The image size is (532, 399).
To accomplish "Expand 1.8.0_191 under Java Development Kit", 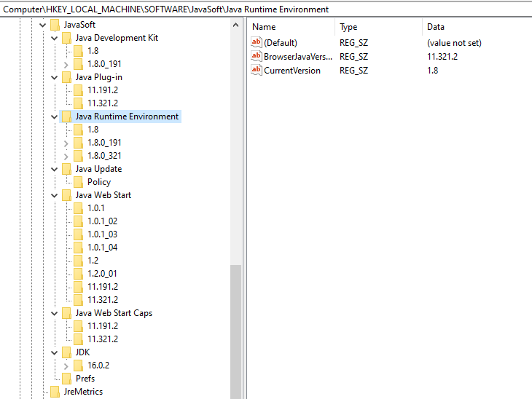I will coord(66,64).
